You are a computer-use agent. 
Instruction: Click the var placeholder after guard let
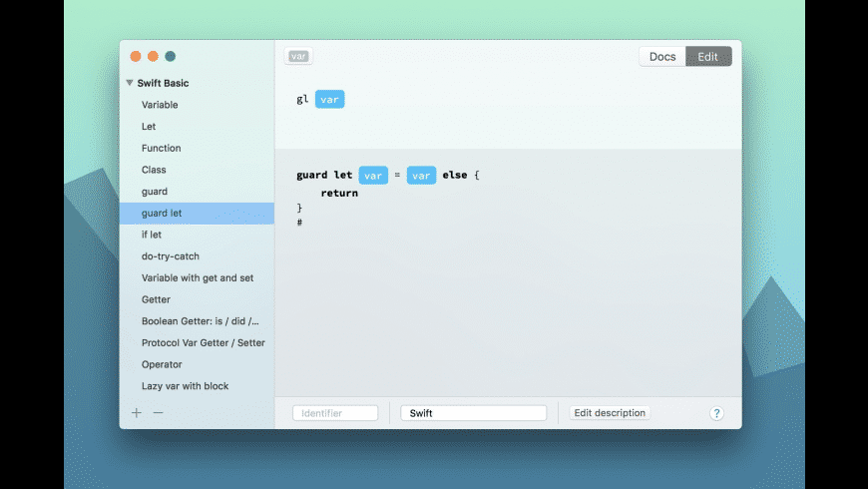373,175
